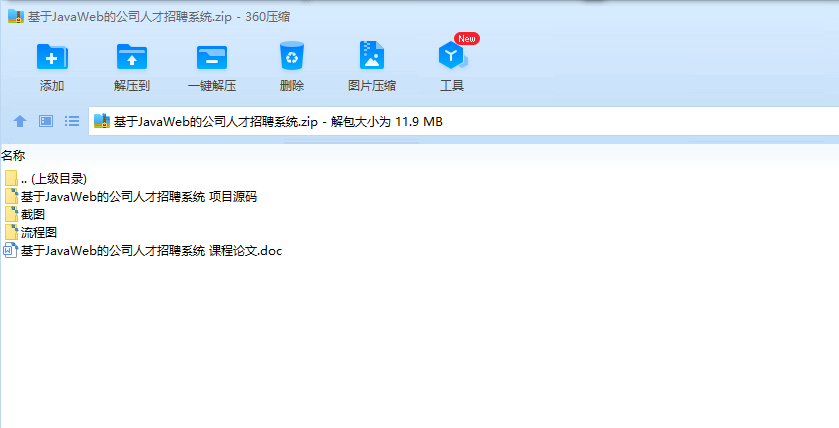Click the red New badge on 工具
839x428 pixels.
[467, 39]
